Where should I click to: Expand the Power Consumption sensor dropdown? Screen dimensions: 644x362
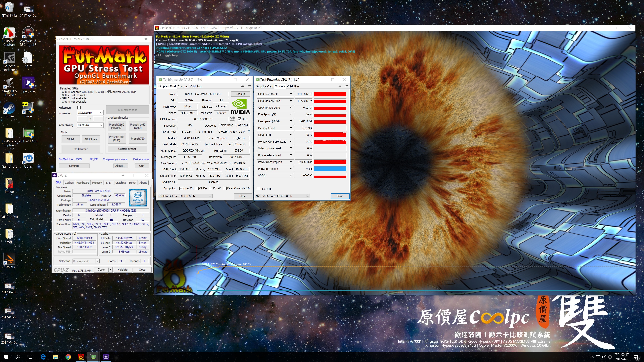(x=291, y=162)
